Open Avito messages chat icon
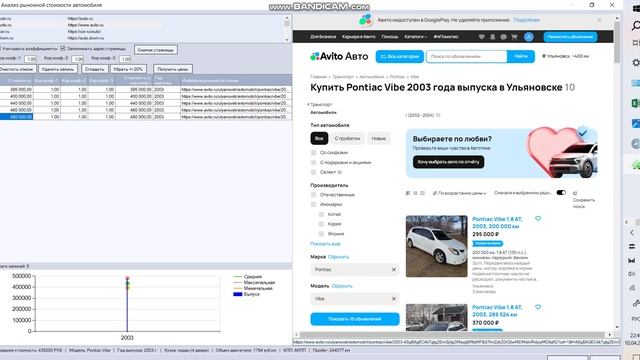Image resolution: width=640 pixels, height=360 pixels. [504, 37]
